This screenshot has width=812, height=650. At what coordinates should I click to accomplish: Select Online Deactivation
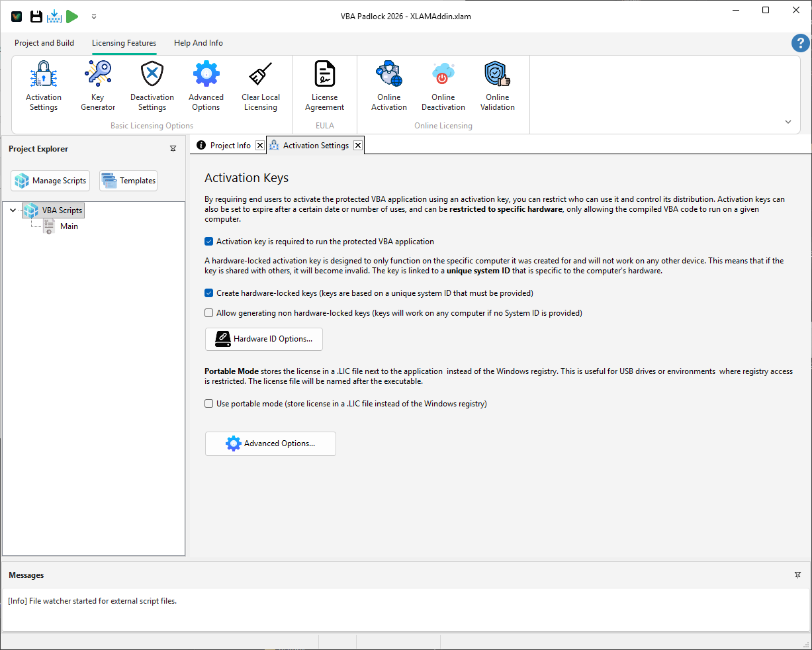[x=443, y=85]
